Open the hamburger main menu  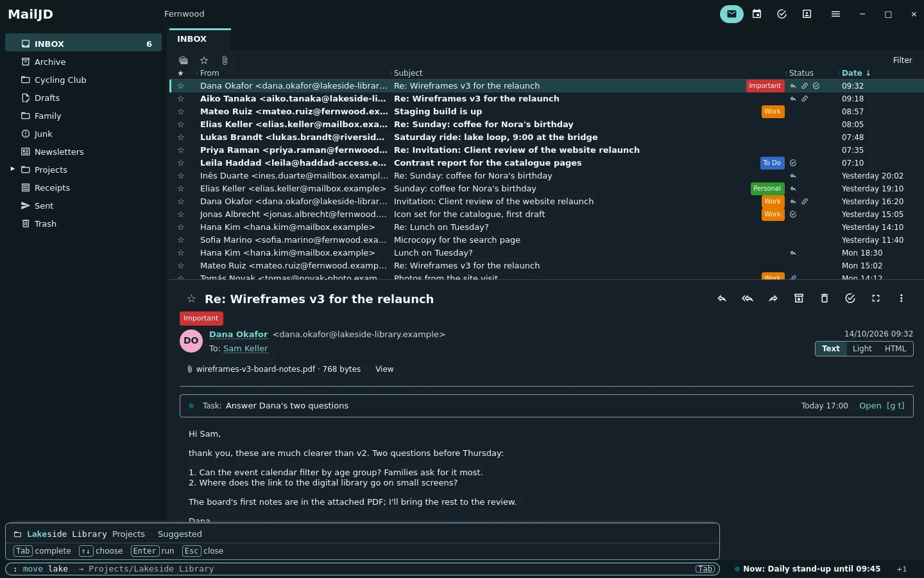835,14
